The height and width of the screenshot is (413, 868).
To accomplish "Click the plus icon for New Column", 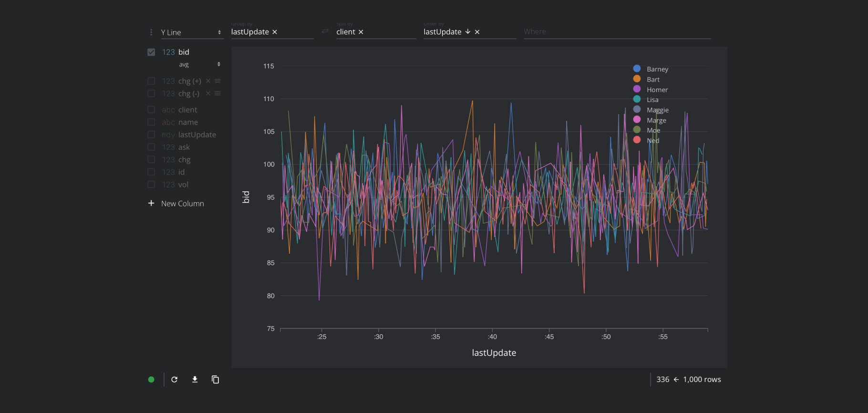I will [x=151, y=203].
